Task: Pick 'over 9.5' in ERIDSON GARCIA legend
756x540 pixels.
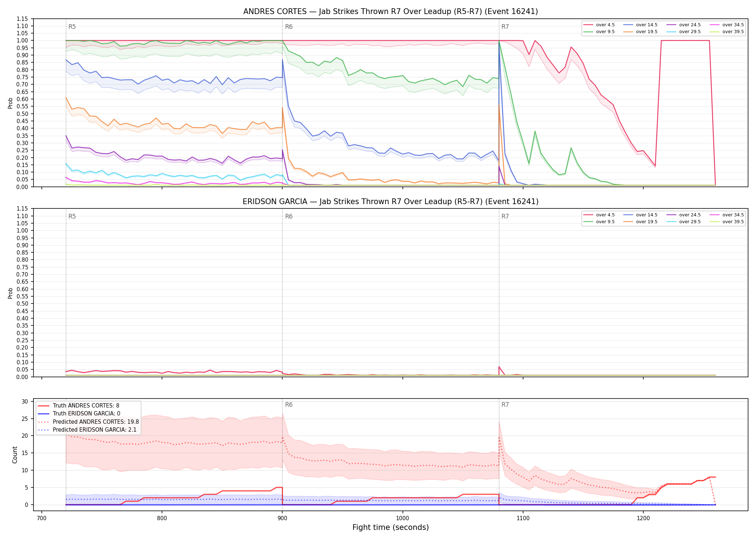Action: (x=599, y=222)
